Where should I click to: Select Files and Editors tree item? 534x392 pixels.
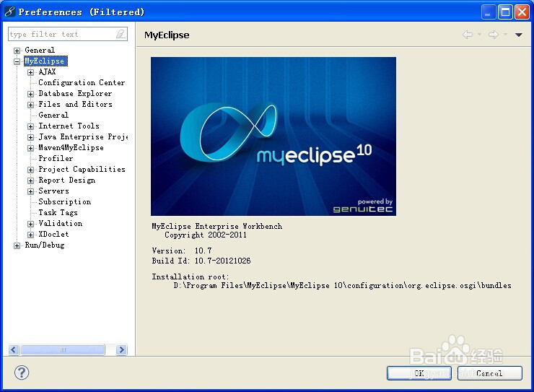point(75,104)
